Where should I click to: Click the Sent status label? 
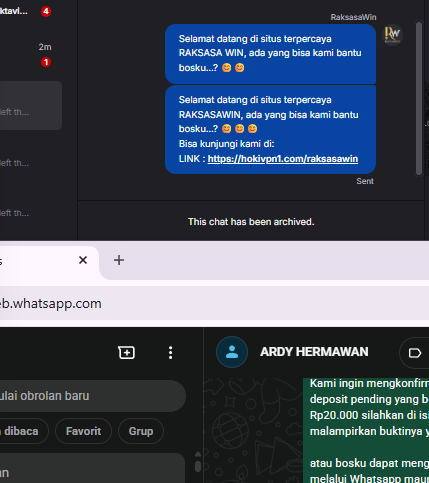[x=365, y=181]
